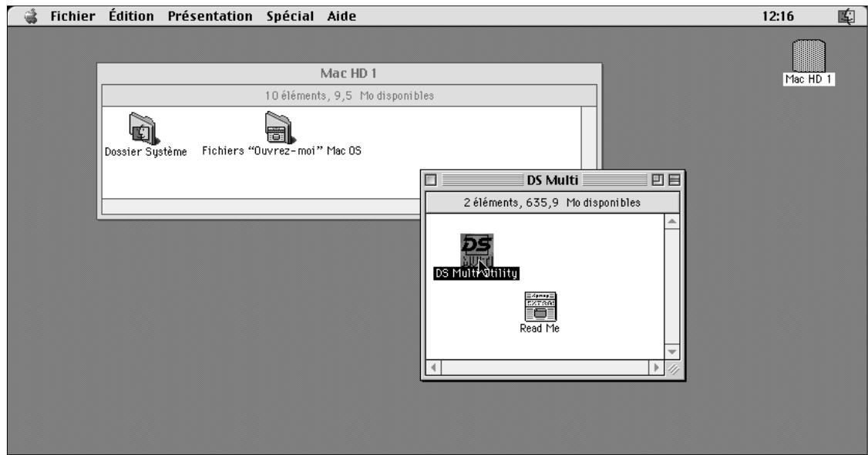Click the 12:16 clock in menu bar
Screen dimensions: 868x455
pyautogui.click(x=778, y=16)
